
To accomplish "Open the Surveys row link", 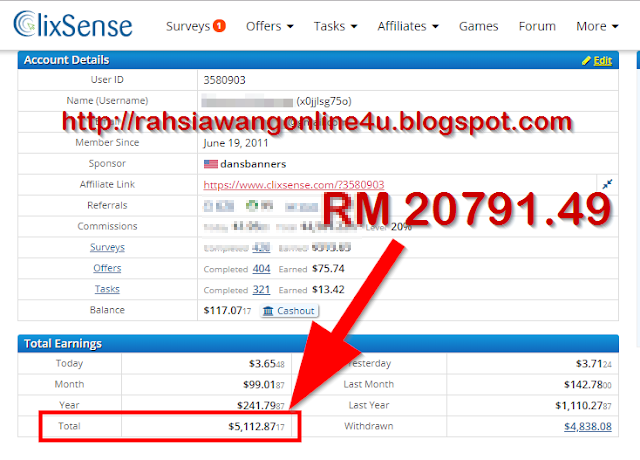I will coord(107,247).
